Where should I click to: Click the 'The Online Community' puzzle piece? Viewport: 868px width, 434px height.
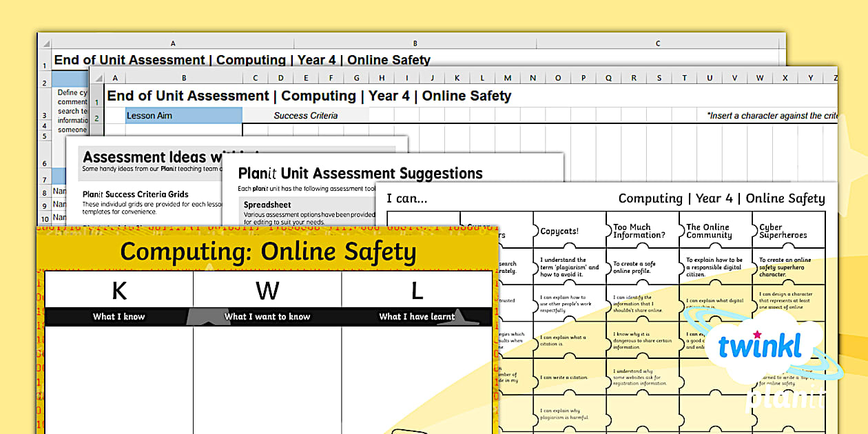(x=714, y=231)
